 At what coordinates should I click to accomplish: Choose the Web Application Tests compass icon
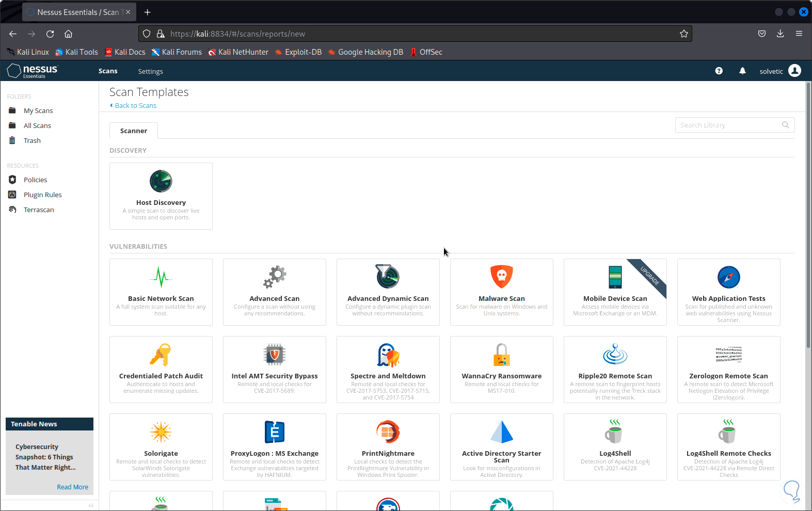pos(729,277)
